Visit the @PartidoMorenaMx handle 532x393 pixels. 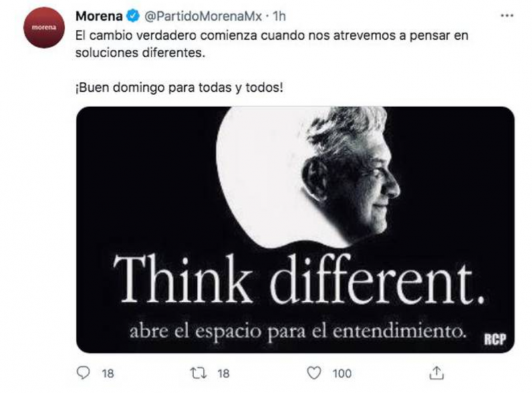203,16
